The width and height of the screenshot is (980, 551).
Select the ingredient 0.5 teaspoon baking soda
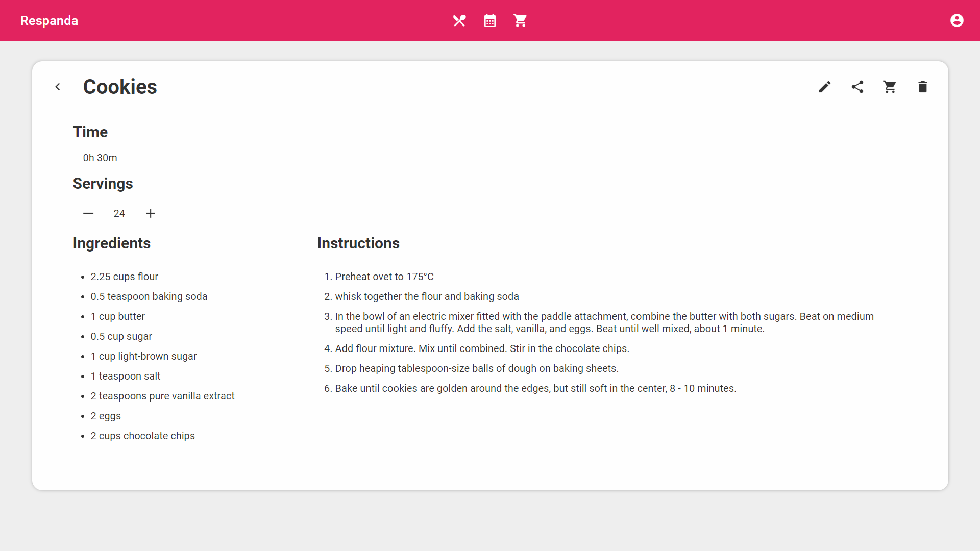(149, 296)
